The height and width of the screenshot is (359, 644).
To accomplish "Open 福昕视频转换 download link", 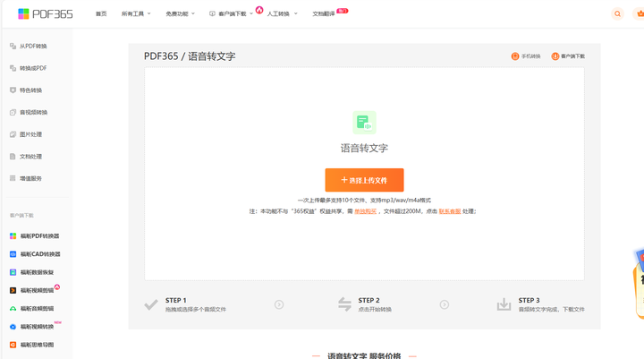I will (x=37, y=327).
